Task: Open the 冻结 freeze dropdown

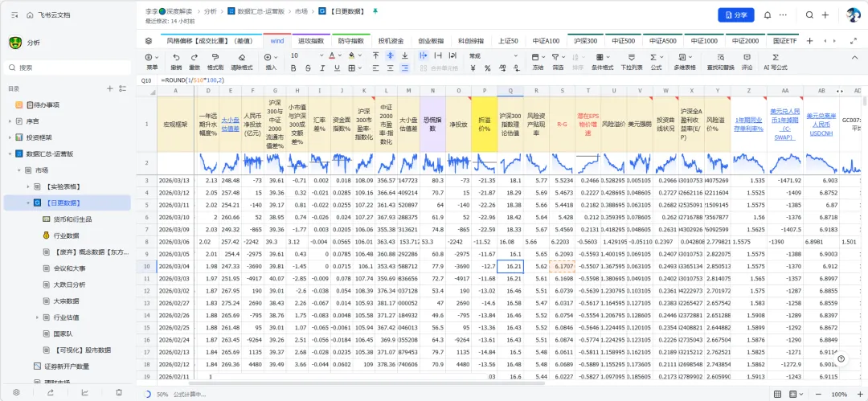Action: 538,61
